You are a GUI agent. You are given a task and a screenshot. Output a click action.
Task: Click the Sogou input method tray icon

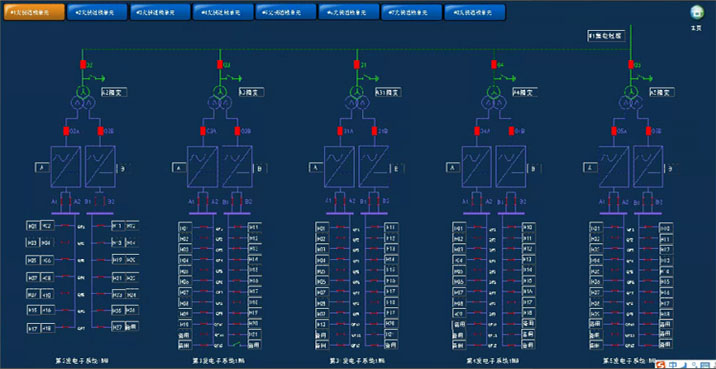pos(661,364)
